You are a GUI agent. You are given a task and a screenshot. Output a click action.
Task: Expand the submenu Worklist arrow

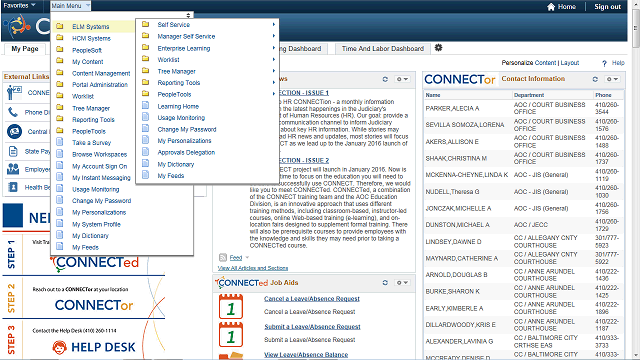[x=274, y=60]
